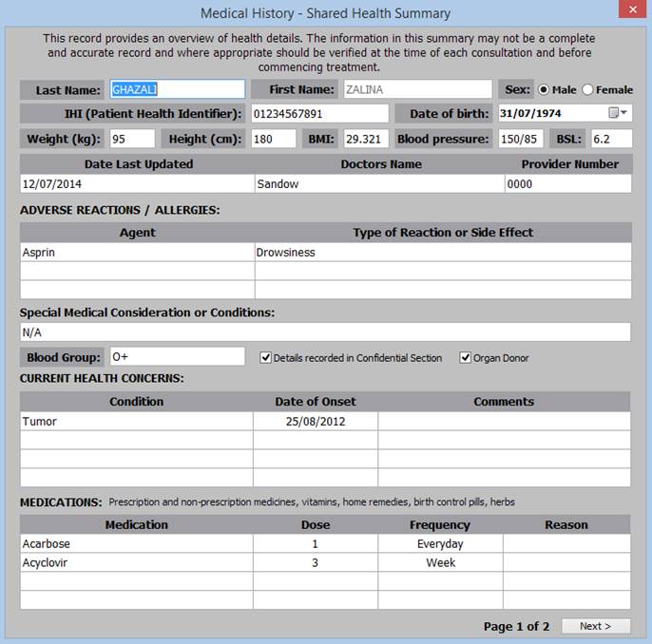This screenshot has width=652, height=644.
Task: Click the Weight (kg) field
Action: click(131, 139)
